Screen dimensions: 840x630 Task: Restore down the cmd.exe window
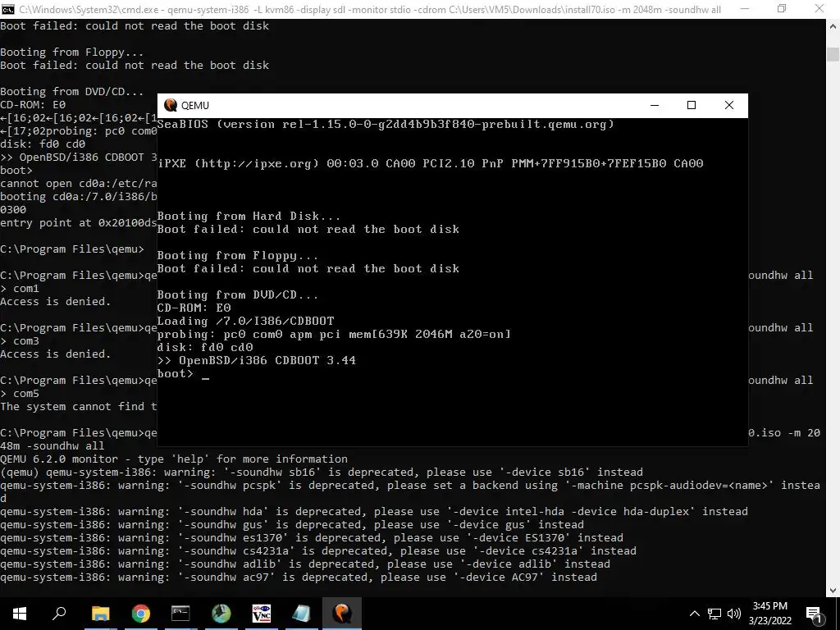tap(782, 9)
